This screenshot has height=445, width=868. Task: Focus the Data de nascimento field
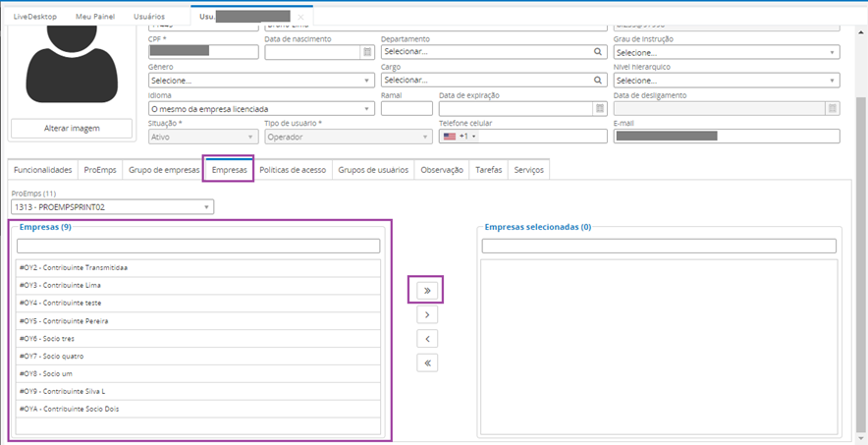point(313,52)
